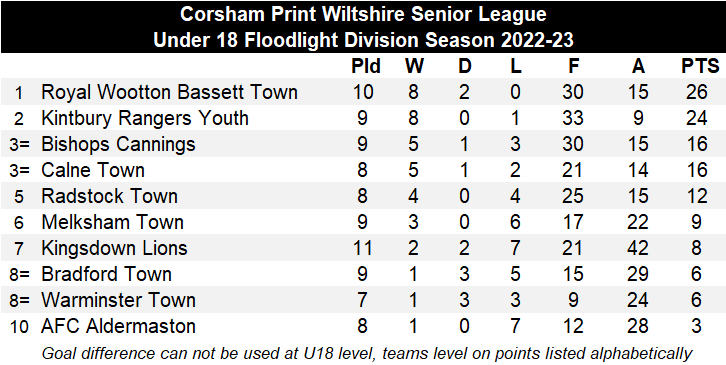Click the Bishops Cannings team name
The image size is (726, 365).
click(x=118, y=144)
